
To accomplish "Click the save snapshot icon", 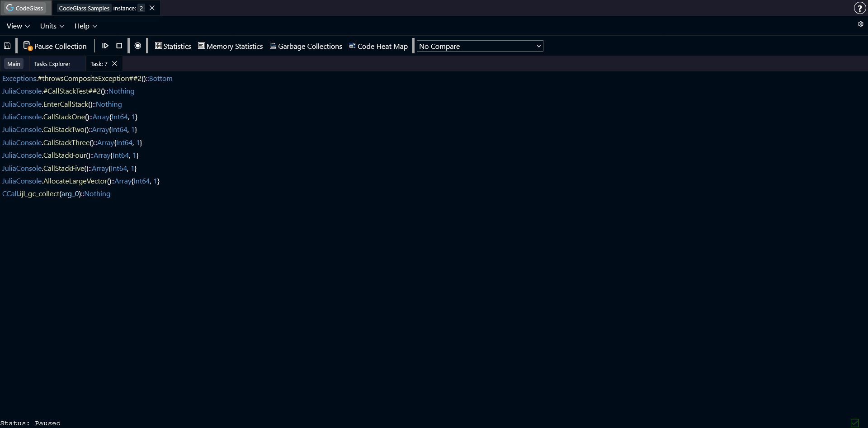I will click(x=7, y=46).
